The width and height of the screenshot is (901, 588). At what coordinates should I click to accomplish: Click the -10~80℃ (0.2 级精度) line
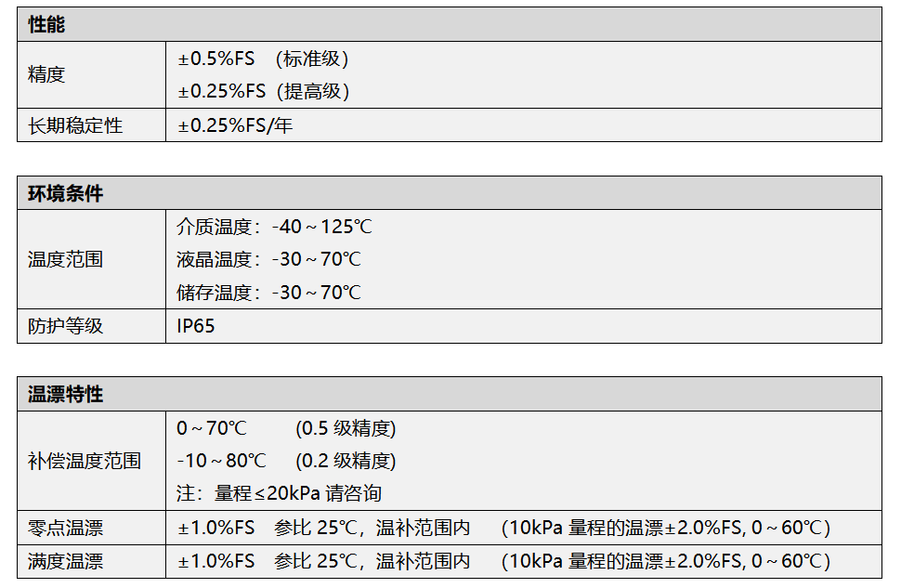(x=286, y=461)
